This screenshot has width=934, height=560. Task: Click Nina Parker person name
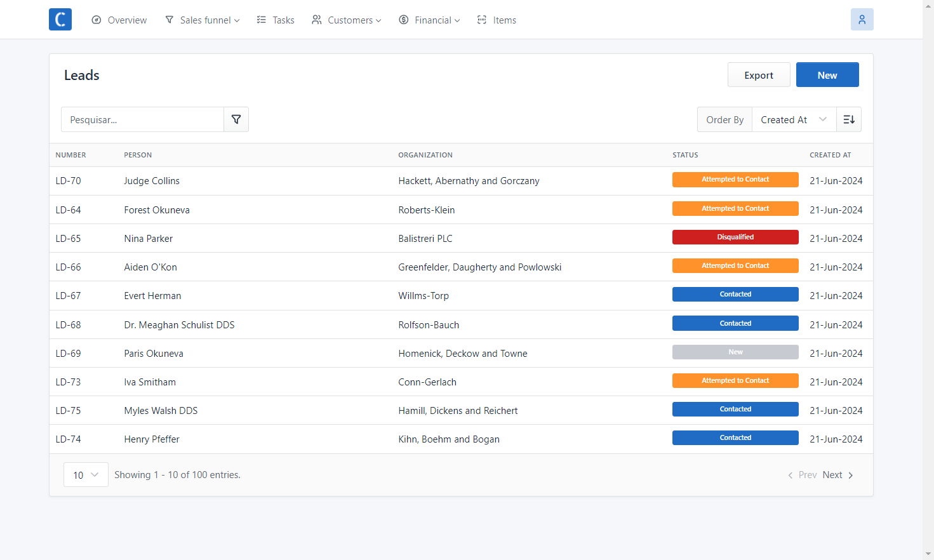coord(149,239)
